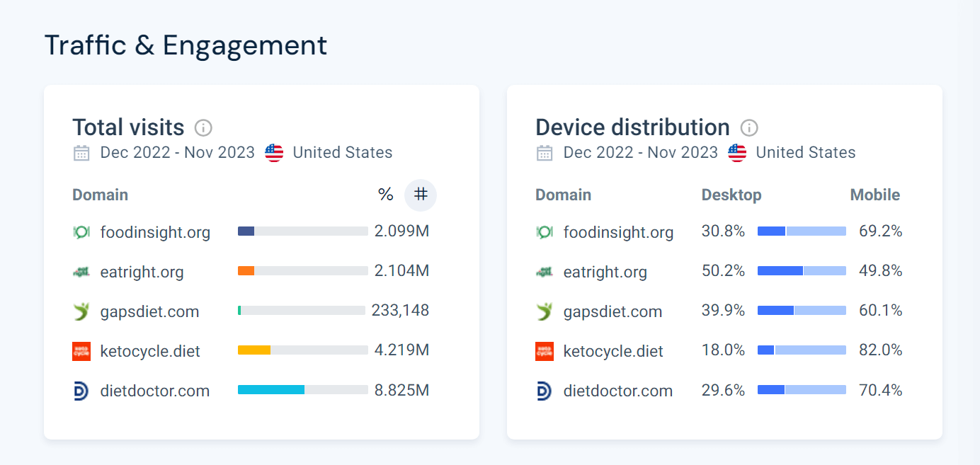This screenshot has height=465, width=980.
Task: Open gapsdiet.com link in Device distribution
Action: click(x=612, y=311)
